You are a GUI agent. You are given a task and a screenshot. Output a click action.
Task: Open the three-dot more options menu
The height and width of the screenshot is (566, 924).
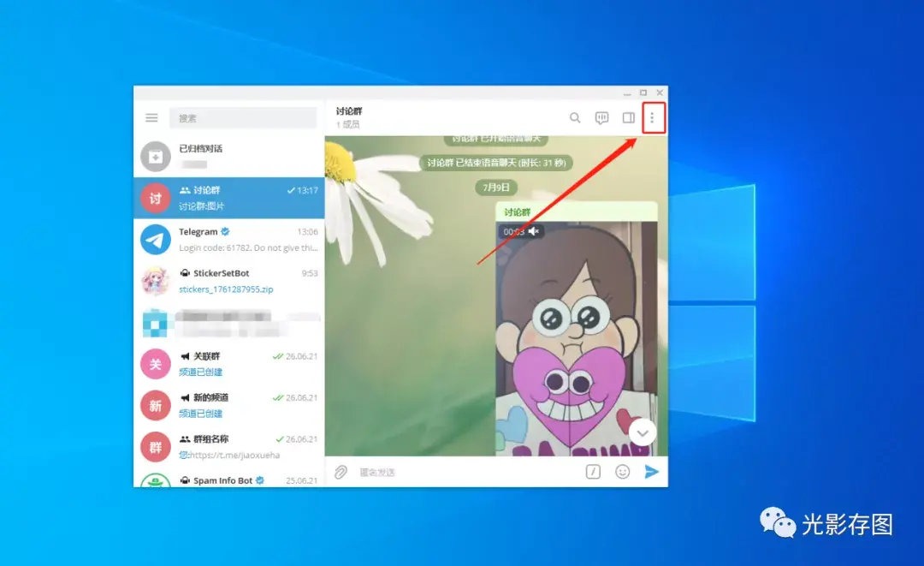click(652, 118)
